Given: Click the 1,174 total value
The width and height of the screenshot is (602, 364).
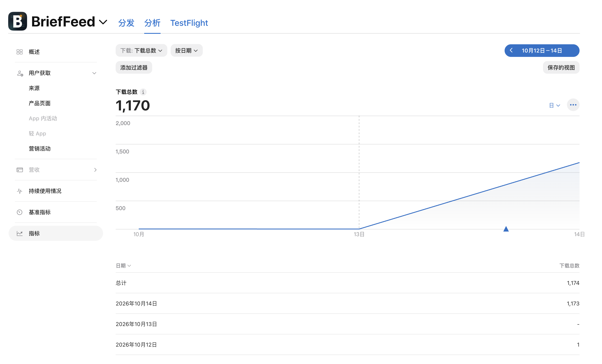Looking at the screenshot, I should [x=573, y=283].
